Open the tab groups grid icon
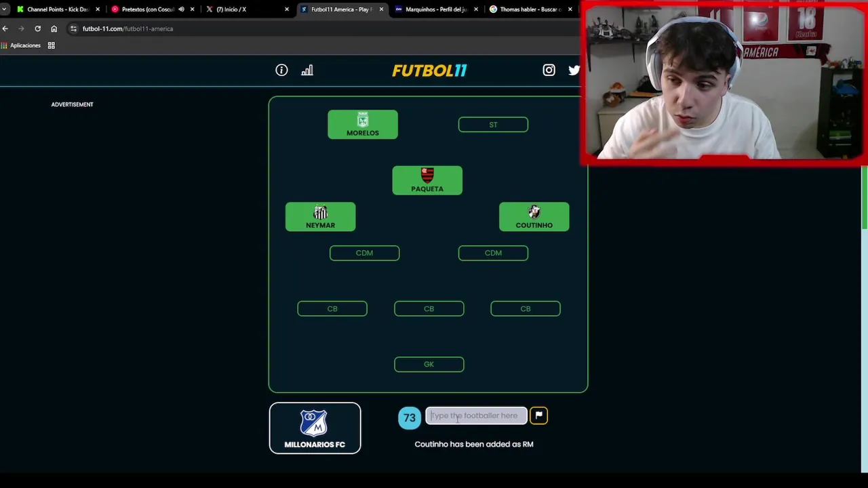This screenshot has height=488, width=868. point(51,45)
